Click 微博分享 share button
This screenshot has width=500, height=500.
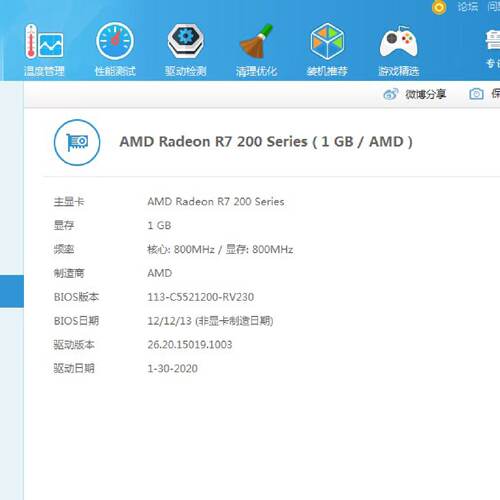click(x=415, y=94)
